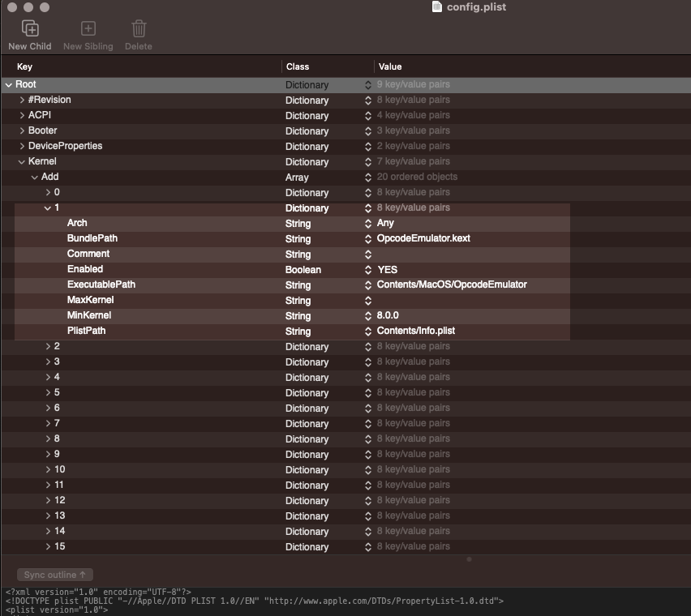Click the Delete trash icon

pos(139,29)
